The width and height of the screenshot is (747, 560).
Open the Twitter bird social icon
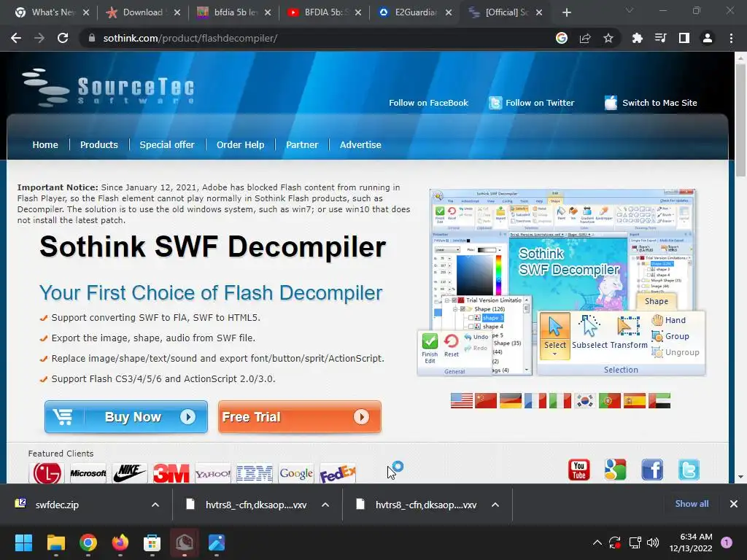pos(689,470)
